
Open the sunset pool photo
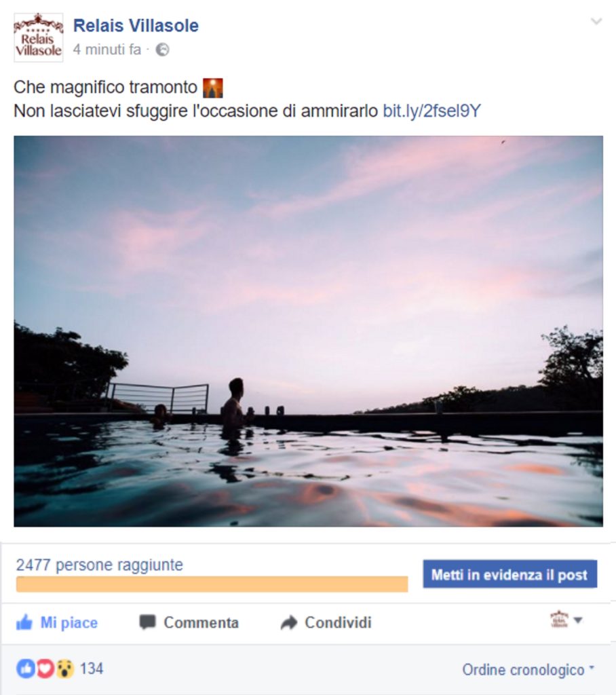[308, 331]
